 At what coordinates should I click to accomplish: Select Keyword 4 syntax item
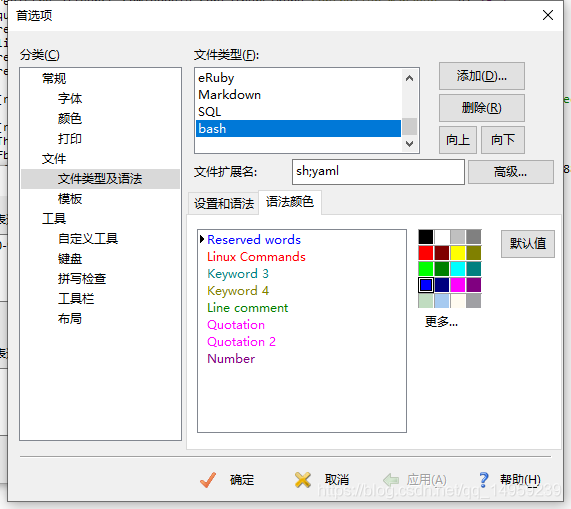pos(238,291)
